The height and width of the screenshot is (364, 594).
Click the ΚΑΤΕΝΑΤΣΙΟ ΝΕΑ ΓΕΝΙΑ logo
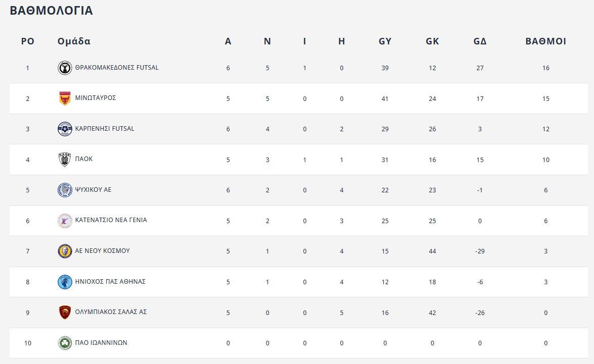coord(65,221)
